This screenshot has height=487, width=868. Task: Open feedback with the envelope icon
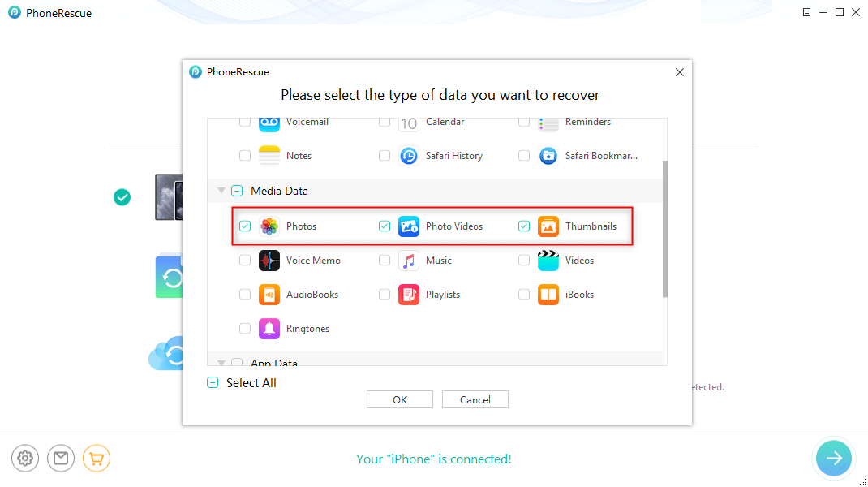(61, 459)
